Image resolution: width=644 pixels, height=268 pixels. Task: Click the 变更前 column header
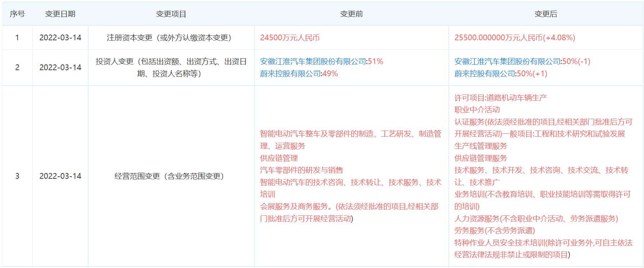351,14
